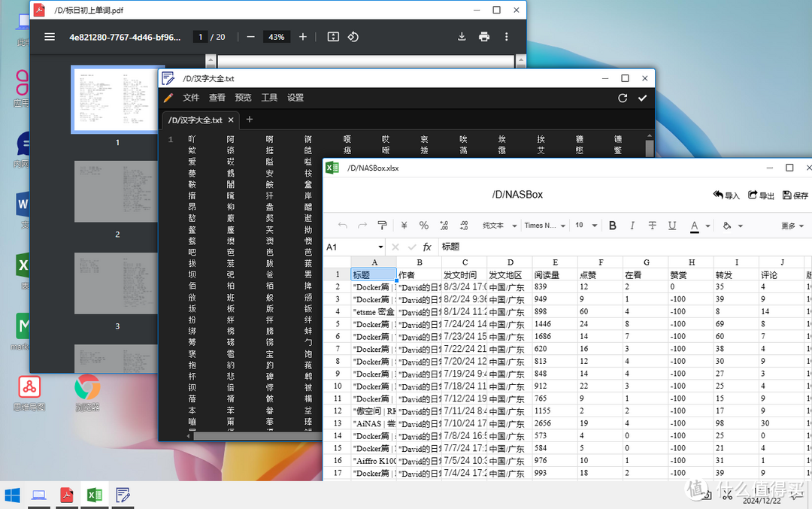This screenshot has height=509, width=812.
Task: Toggle bold formatting in spreadsheet
Action: (x=612, y=226)
